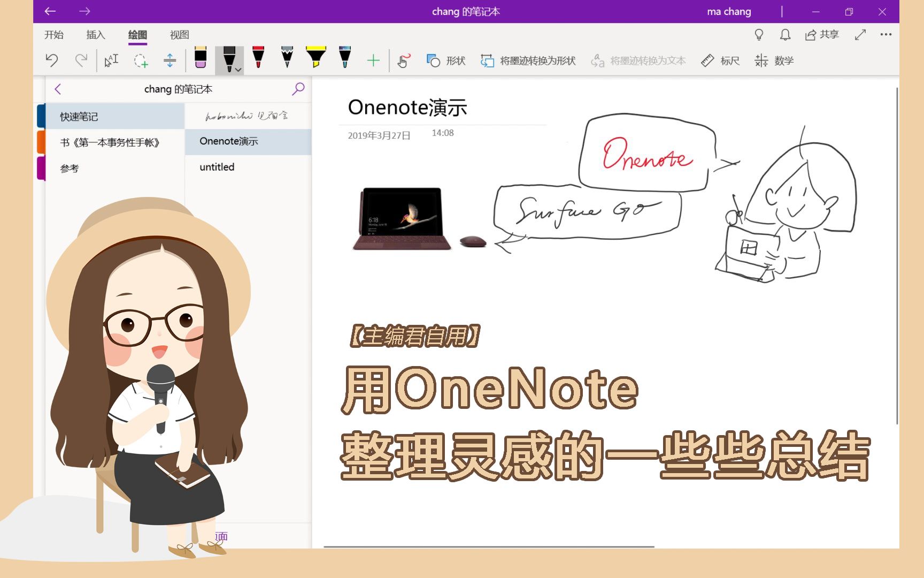Select the Eraser tool

pyautogui.click(x=201, y=58)
